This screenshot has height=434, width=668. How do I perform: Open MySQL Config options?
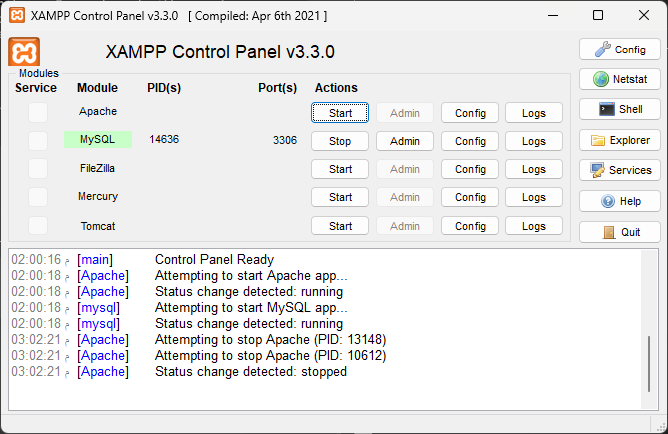[x=470, y=141]
